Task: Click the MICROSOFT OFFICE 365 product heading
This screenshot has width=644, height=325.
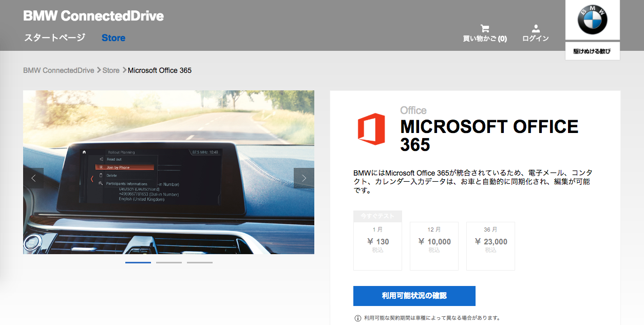Action: click(489, 136)
